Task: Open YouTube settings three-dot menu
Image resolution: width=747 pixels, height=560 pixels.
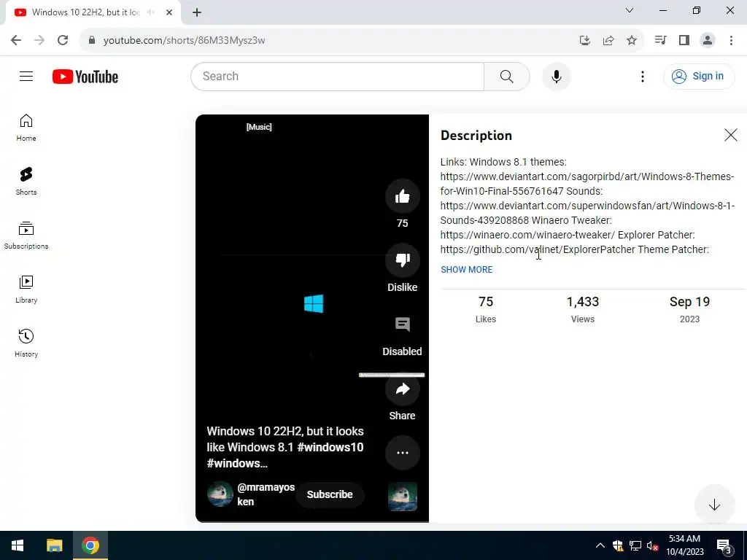Action: pos(642,76)
